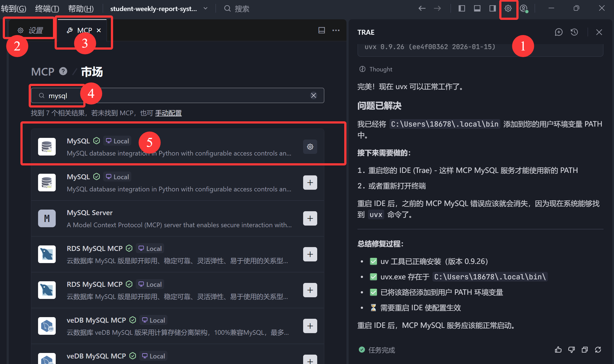Click the new chat icon in TRAE panel

[x=559, y=32]
